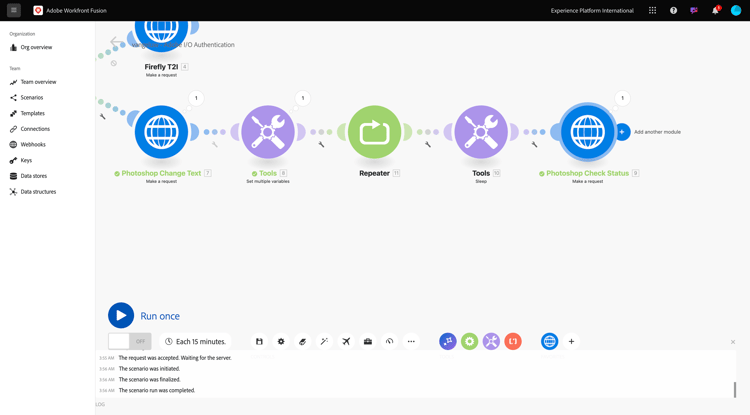Click the wrench between Change Text and Tools
The height and width of the screenshot is (415, 750).
(x=215, y=144)
